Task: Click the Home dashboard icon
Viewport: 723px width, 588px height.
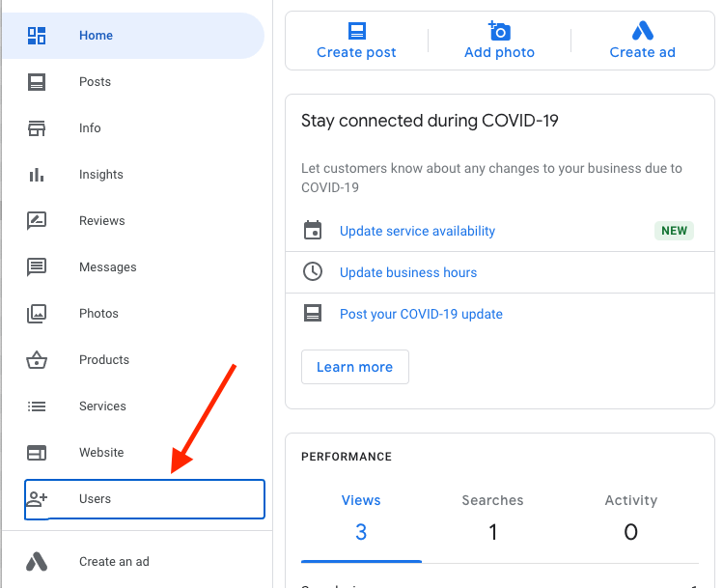Action: [37, 36]
